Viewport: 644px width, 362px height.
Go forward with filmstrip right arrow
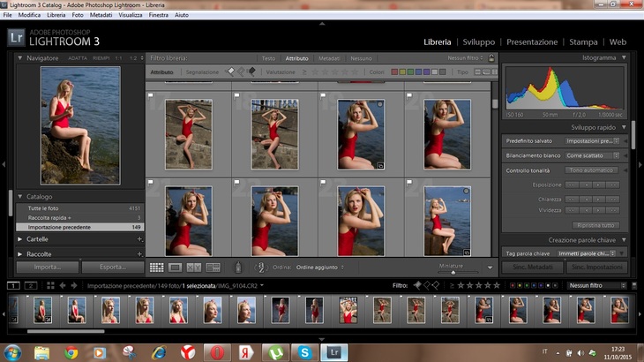[x=74, y=285]
